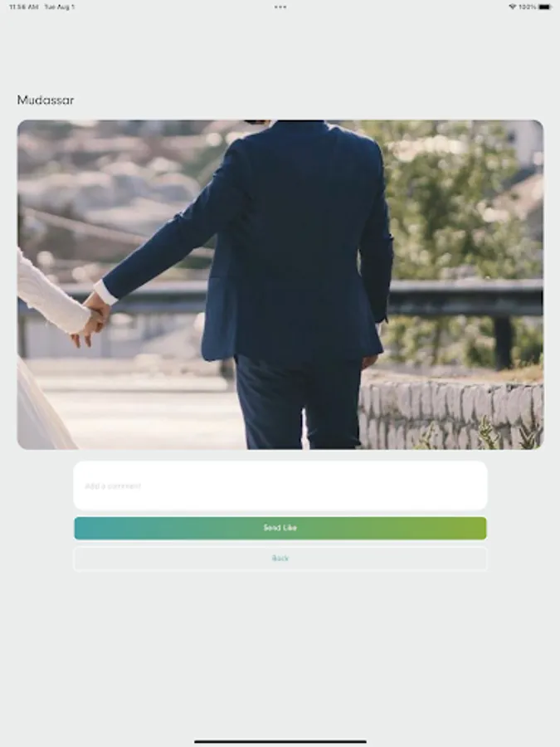Open Mudassar's profile photo
This screenshot has height=747, width=560.
[x=280, y=285]
